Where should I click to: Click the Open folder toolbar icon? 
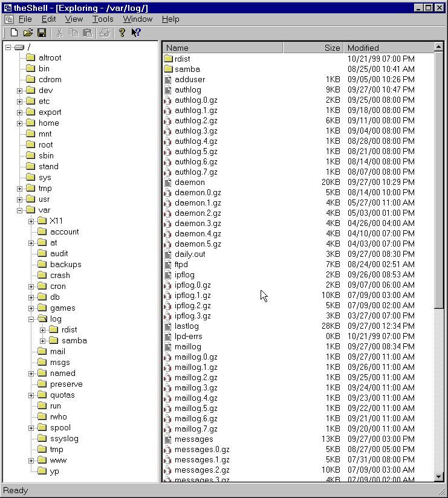tap(28, 33)
